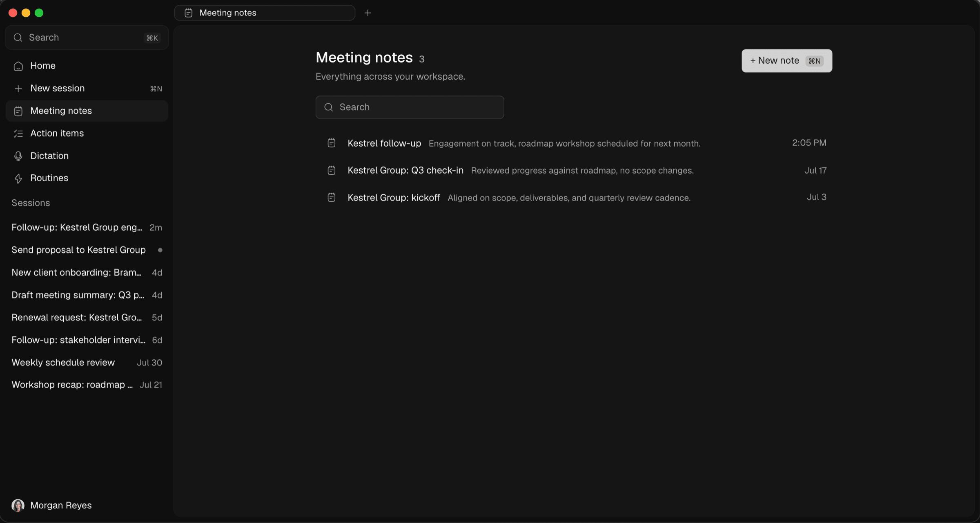Click the magnifier icon in sidebar search
Image resolution: width=980 pixels, height=523 pixels.
pos(18,38)
